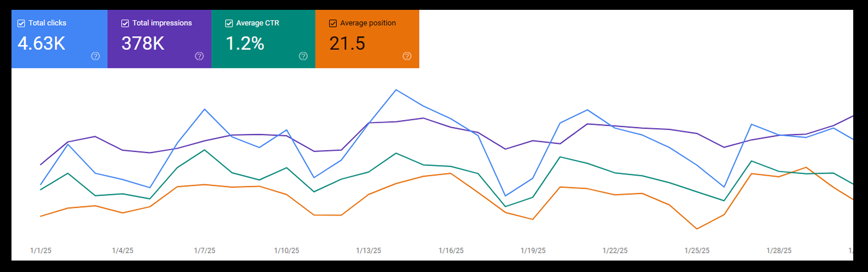Open the help icon on Total impressions card
This screenshot has width=868, height=272.
[x=199, y=56]
